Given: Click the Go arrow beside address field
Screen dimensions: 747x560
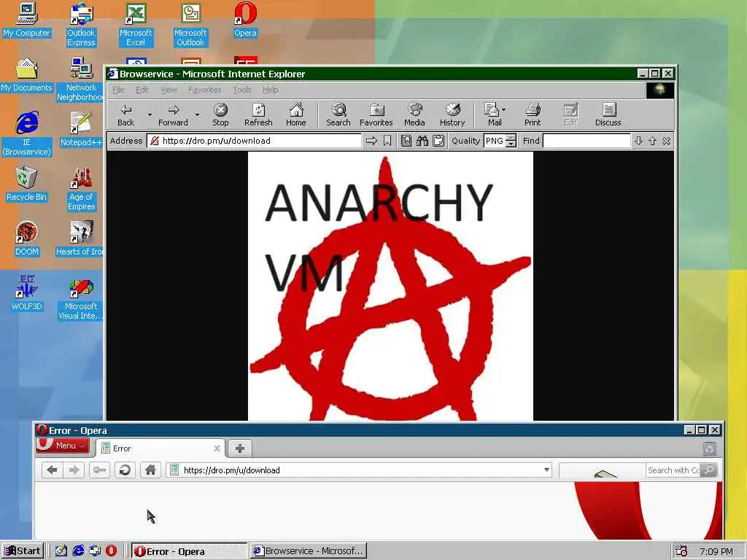Looking at the screenshot, I should click(x=371, y=141).
